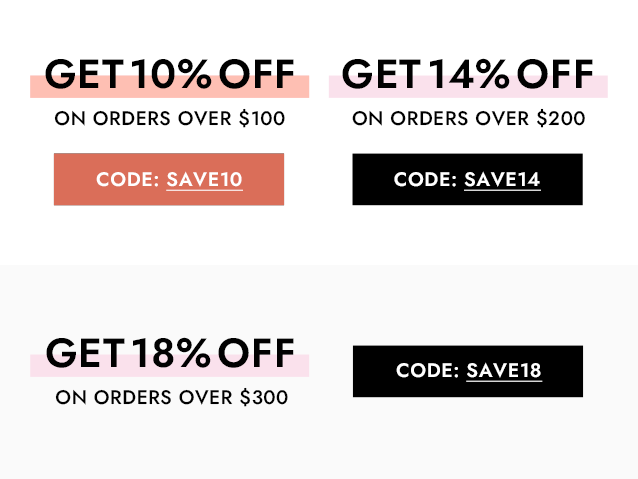638x479 pixels.
Task: Click the CODE: SAVE10 coral button
Action: coord(169,179)
